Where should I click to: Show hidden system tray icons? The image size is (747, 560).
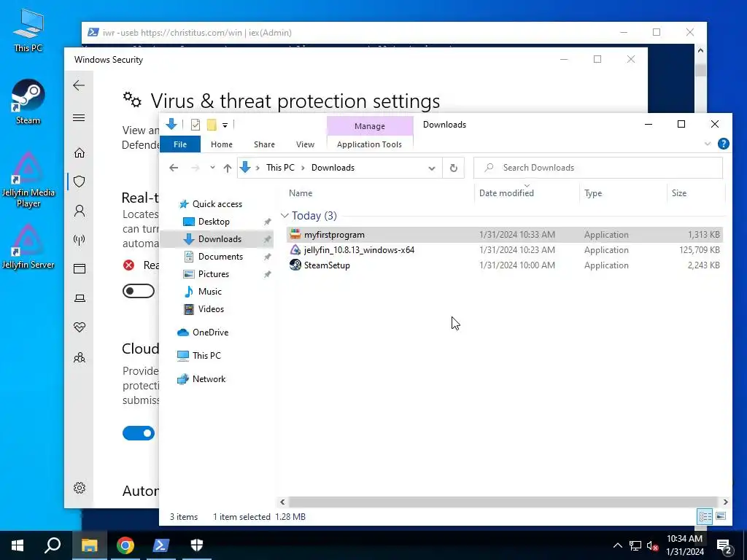pyautogui.click(x=617, y=545)
